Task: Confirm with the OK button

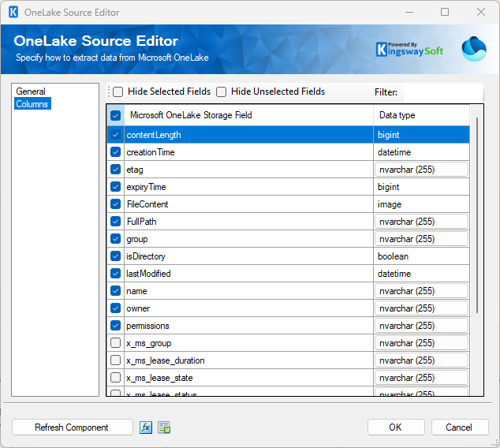Action: click(396, 427)
